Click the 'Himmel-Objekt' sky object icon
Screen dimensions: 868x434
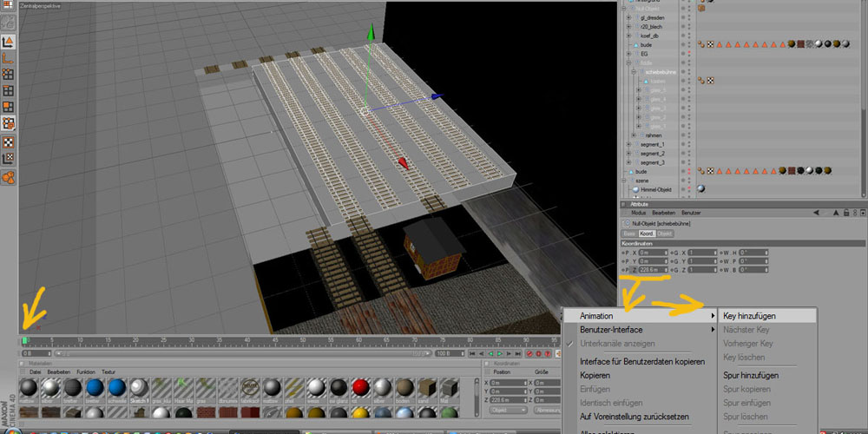[635, 189]
